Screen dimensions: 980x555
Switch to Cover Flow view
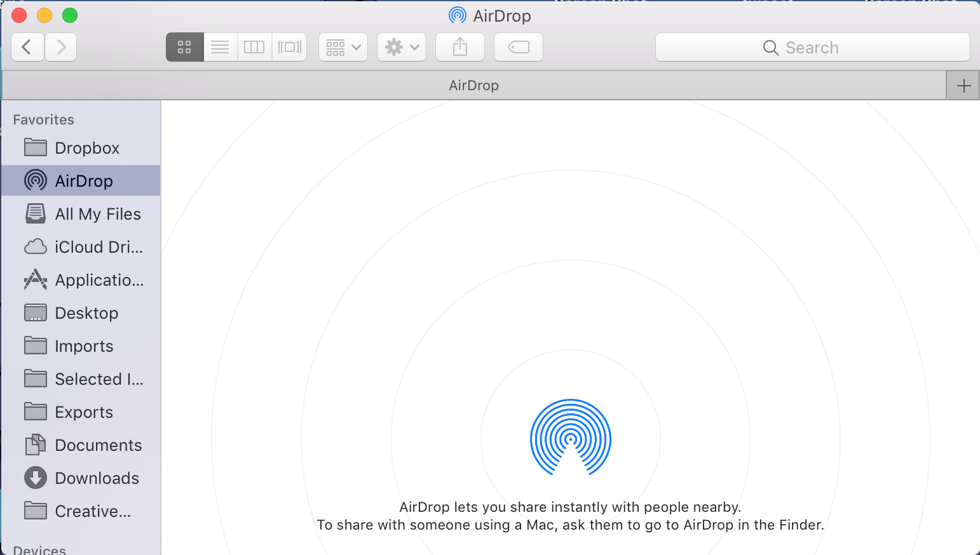(x=289, y=47)
